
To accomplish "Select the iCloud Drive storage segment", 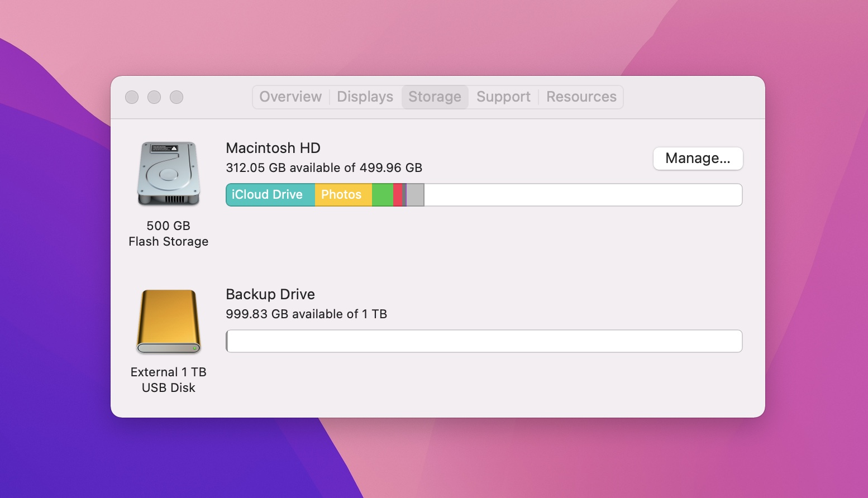I will click(270, 195).
